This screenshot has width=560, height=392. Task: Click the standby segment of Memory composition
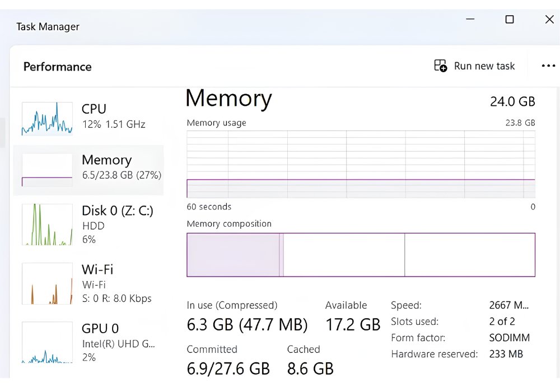click(x=344, y=255)
